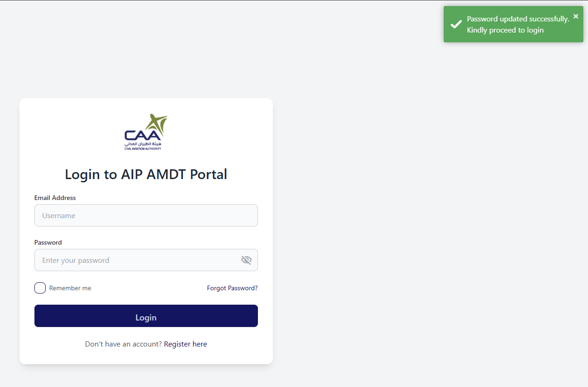Screen dimensions: 588x387
Task: Click the Don't have an account text
Action: [123, 344]
